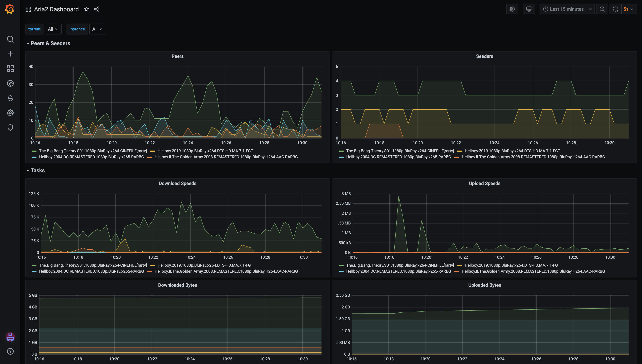Click the Grafana logo home icon

click(x=10, y=9)
